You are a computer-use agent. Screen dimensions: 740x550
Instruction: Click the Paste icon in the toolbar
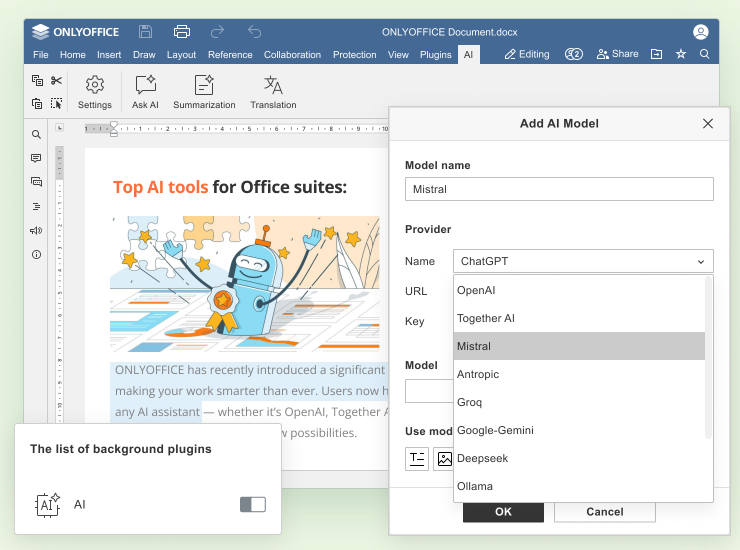click(x=37, y=103)
